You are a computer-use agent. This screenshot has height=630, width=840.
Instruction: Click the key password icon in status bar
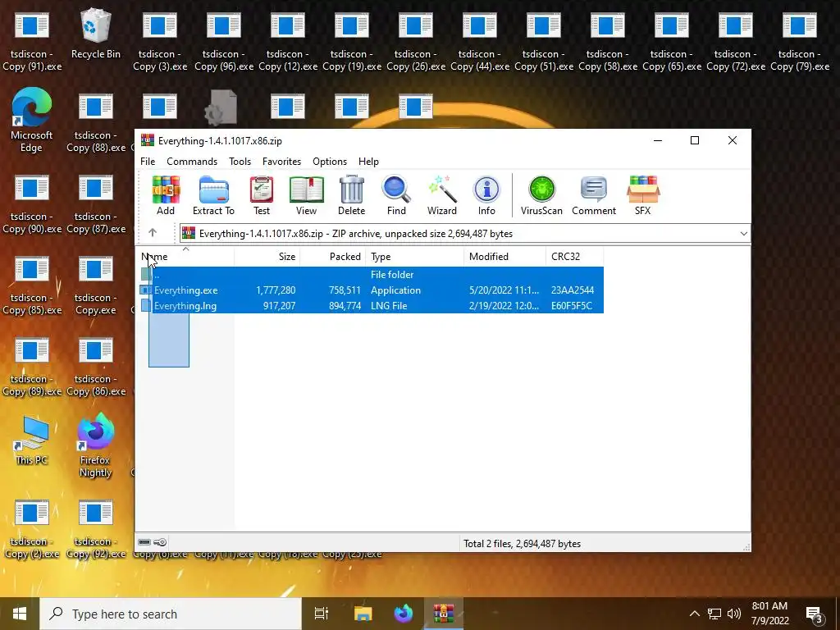point(160,542)
